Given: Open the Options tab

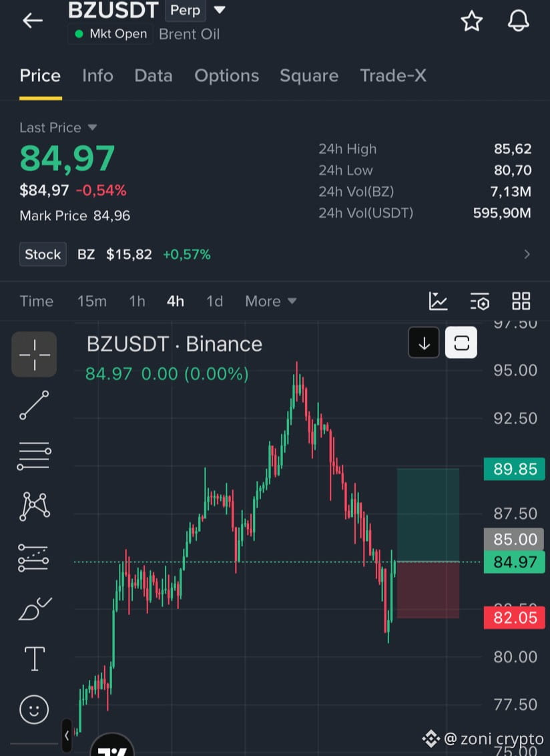Looking at the screenshot, I should pyautogui.click(x=226, y=75).
